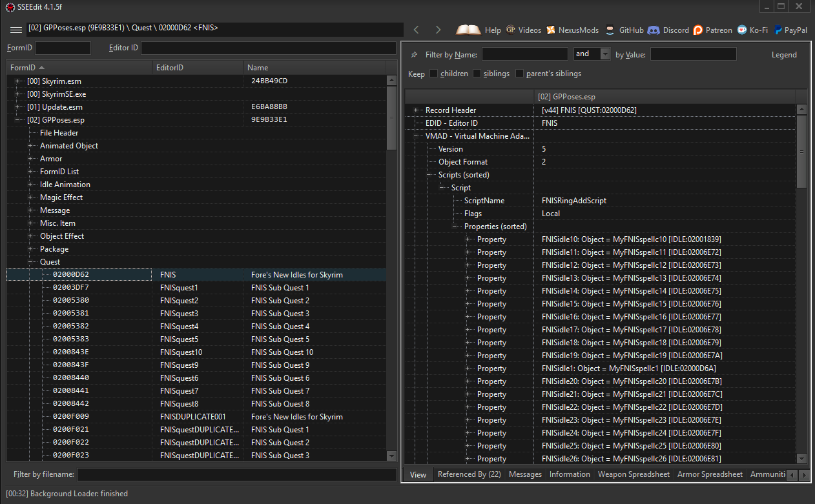Switch to the Messages tab
This screenshot has width=815, height=504.
[x=525, y=474]
